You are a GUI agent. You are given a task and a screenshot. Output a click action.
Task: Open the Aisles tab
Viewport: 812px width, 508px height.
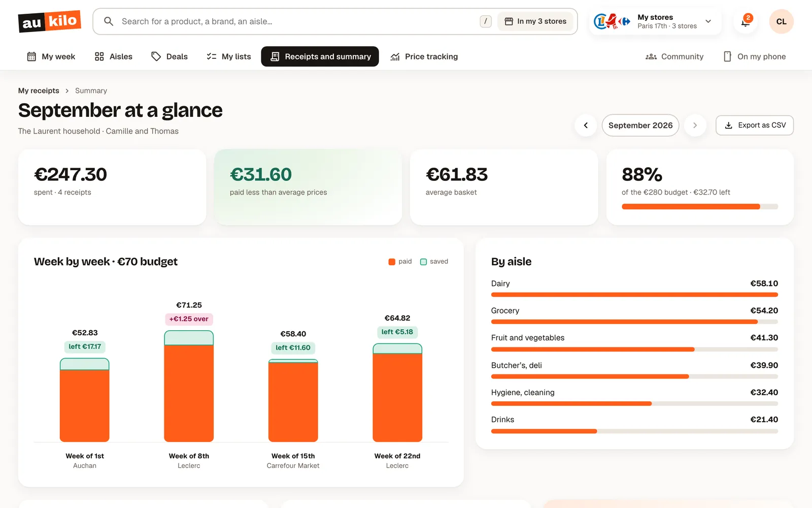pyautogui.click(x=113, y=56)
